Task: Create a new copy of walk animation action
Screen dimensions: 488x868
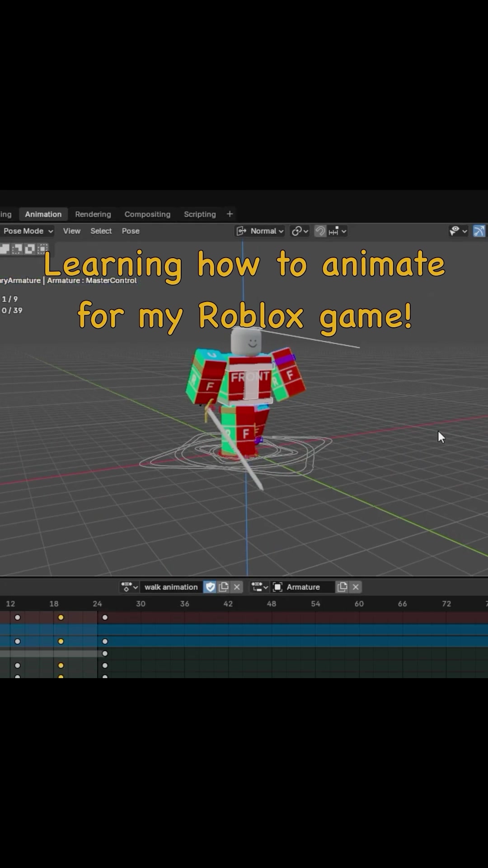Action: (224, 587)
